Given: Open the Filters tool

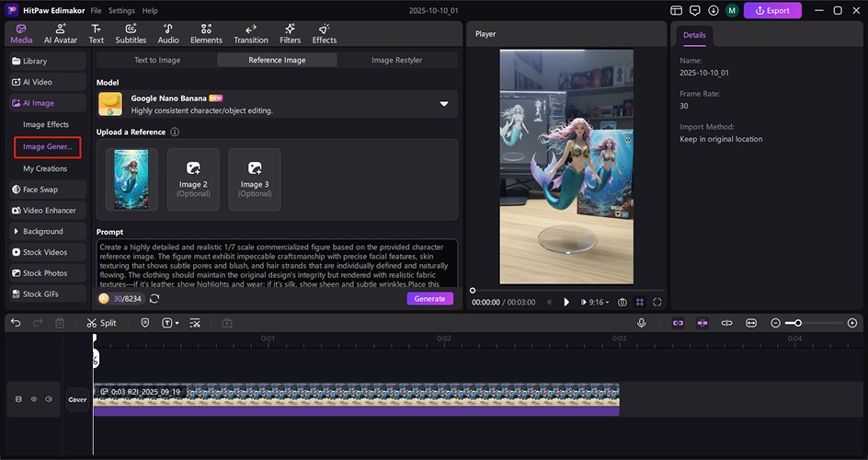Looking at the screenshot, I should [x=290, y=33].
